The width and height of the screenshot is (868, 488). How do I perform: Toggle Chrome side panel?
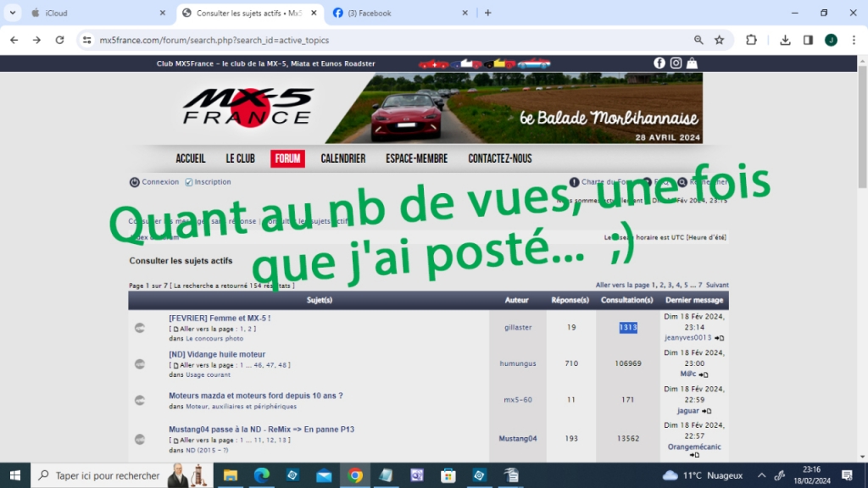coord(808,40)
